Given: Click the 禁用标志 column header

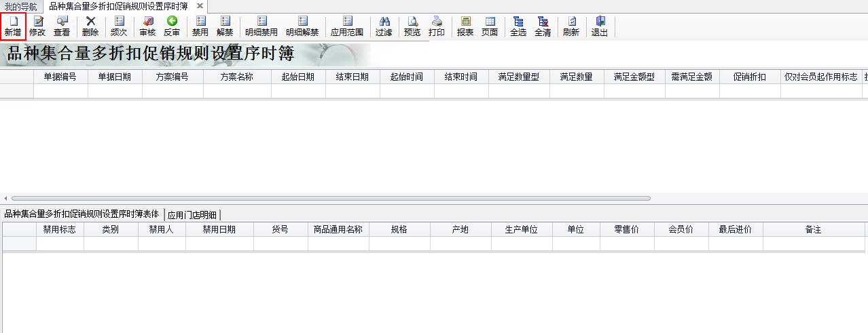Looking at the screenshot, I should tap(60, 229).
